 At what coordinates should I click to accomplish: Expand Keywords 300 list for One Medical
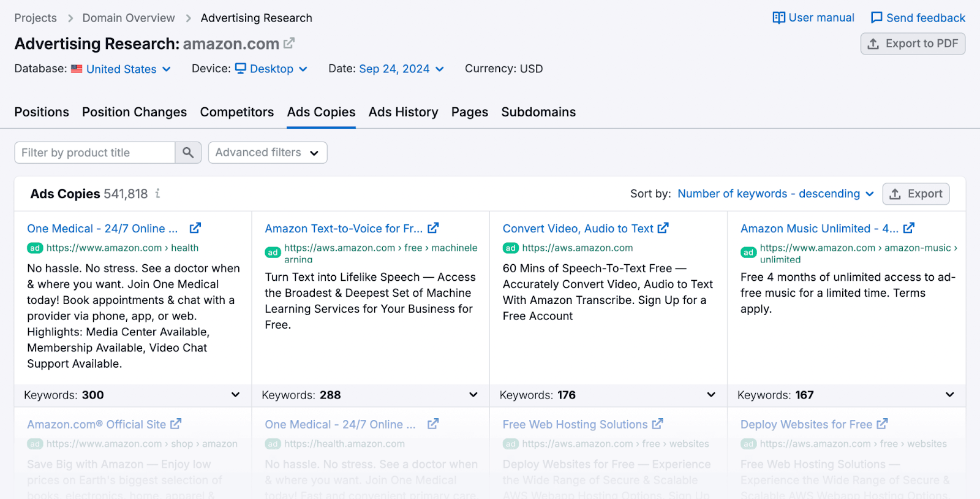(x=235, y=395)
